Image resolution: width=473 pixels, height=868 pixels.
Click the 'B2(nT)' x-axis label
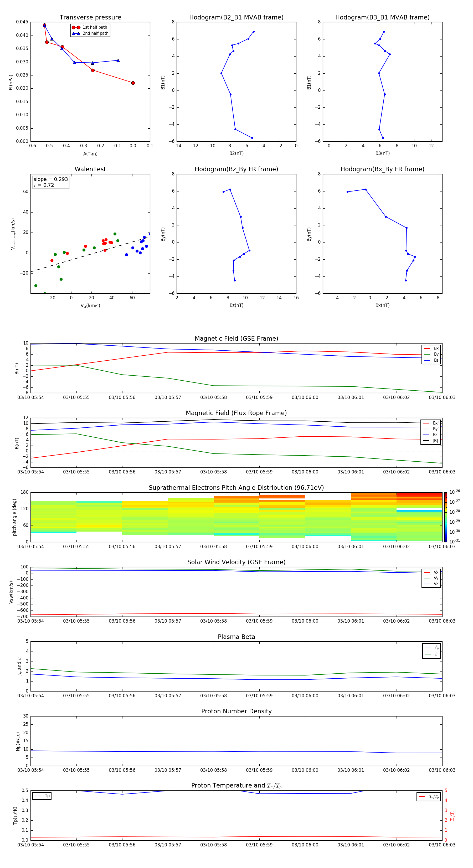click(236, 153)
